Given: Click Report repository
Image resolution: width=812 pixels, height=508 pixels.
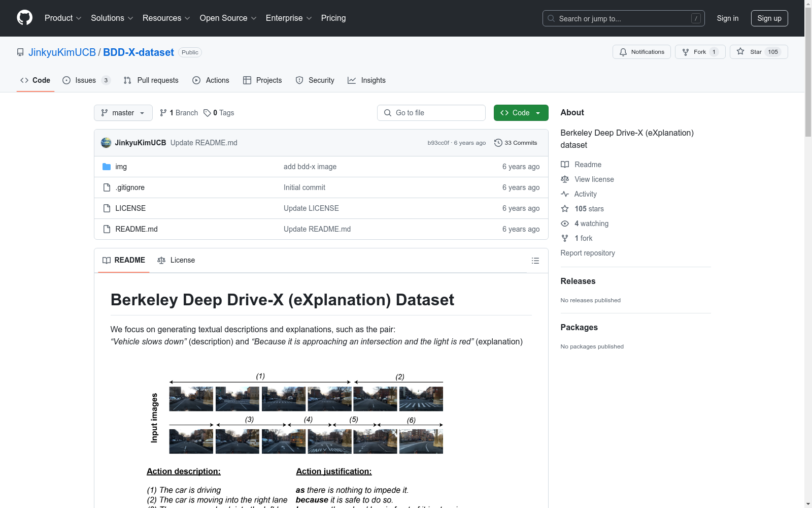Looking at the screenshot, I should tap(587, 253).
